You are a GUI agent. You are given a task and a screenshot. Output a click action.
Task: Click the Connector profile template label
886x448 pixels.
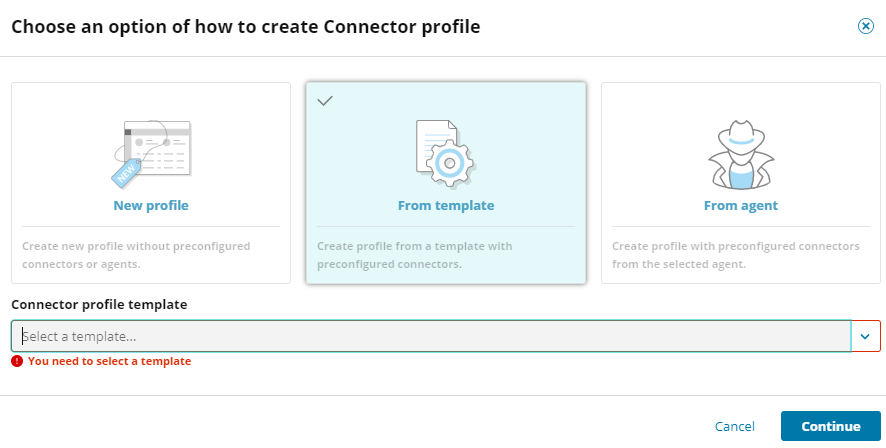point(99,304)
